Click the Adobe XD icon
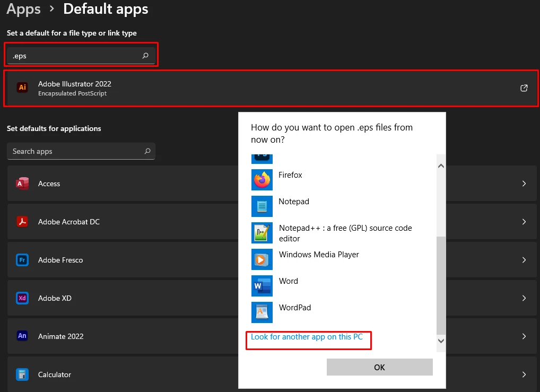The height and width of the screenshot is (392, 540). (x=22, y=298)
